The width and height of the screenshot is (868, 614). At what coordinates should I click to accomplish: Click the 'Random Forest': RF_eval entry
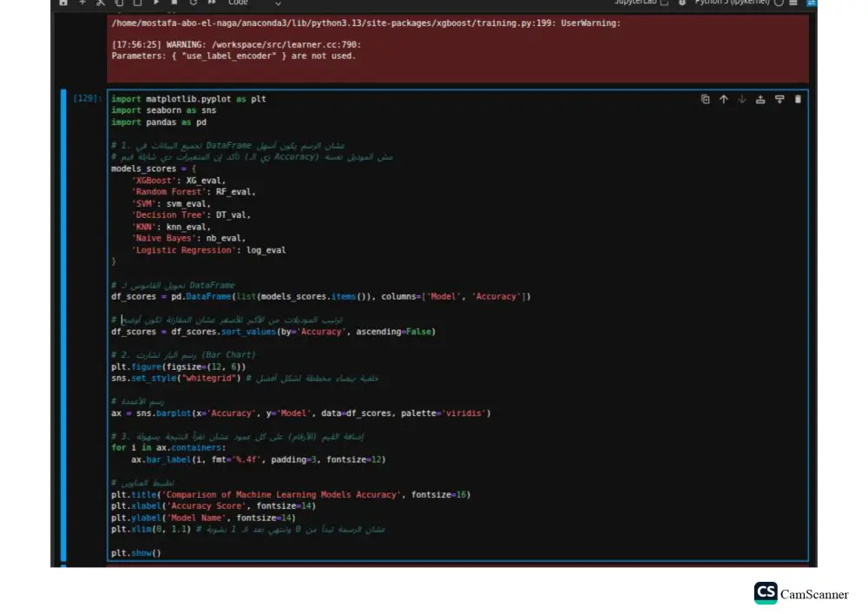coord(194,192)
